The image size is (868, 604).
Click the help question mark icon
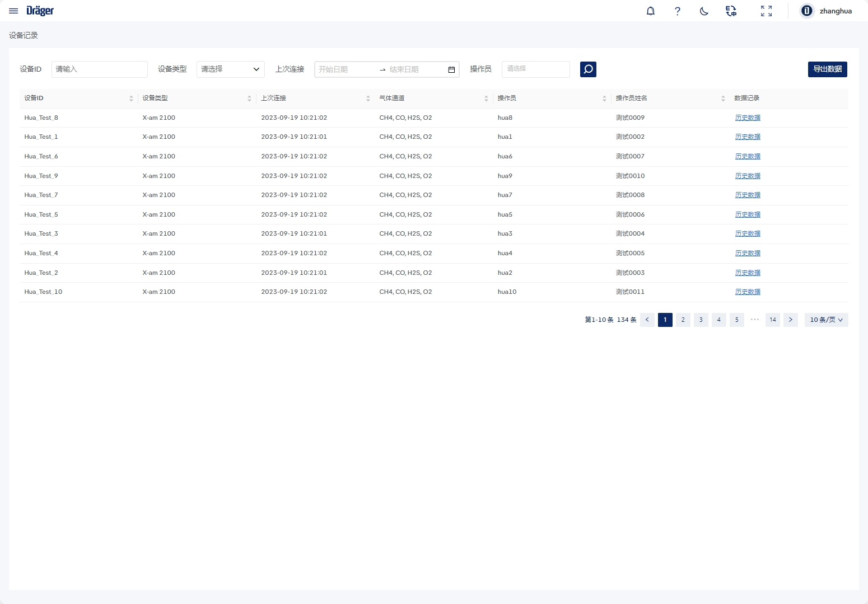coord(677,11)
